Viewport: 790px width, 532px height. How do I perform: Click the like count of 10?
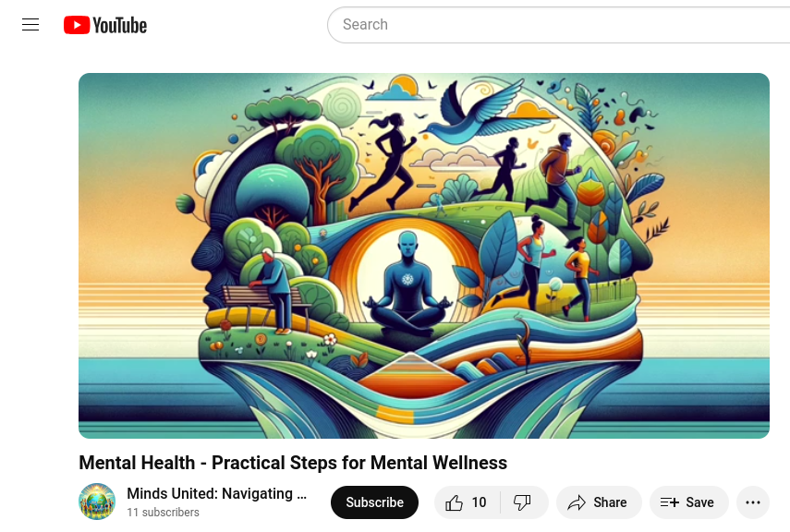[x=479, y=502]
